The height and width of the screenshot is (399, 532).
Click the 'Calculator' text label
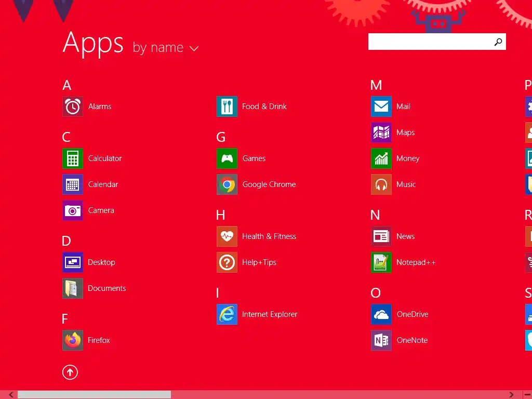[x=105, y=158]
